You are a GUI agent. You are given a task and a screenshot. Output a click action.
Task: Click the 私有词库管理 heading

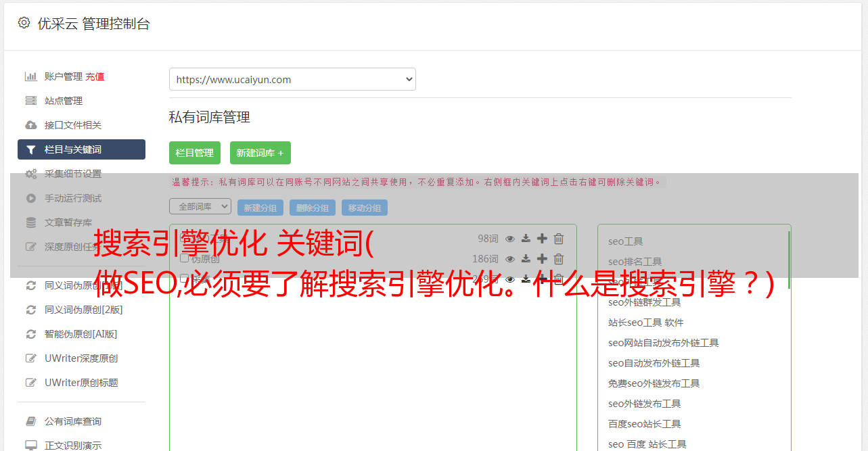[x=210, y=117]
